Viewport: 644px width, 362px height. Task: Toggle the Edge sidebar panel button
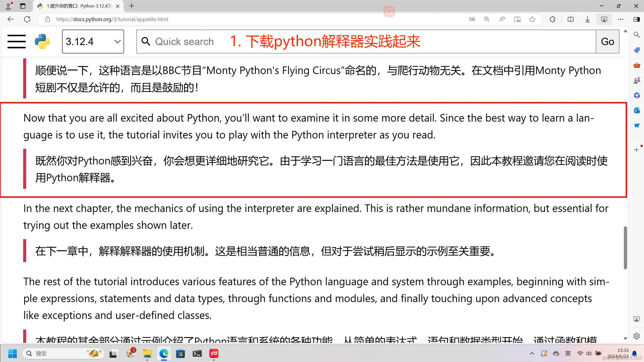(x=636, y=19)
